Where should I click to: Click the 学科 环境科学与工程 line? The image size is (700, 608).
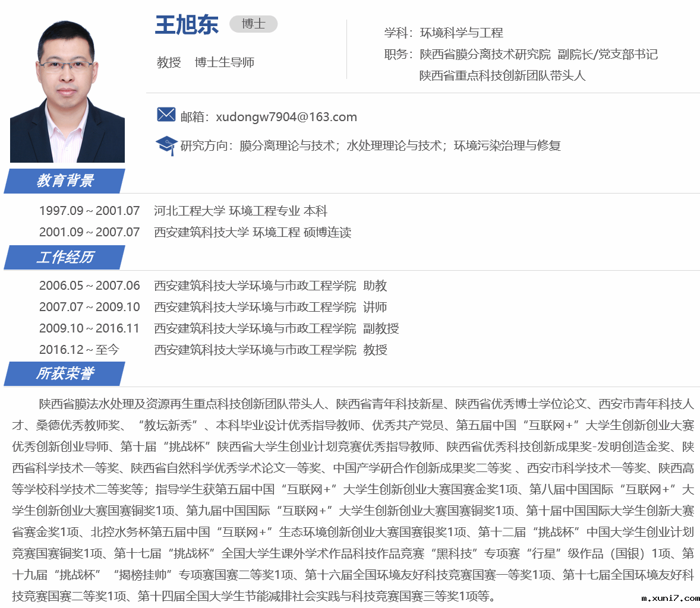pos(443,33)
